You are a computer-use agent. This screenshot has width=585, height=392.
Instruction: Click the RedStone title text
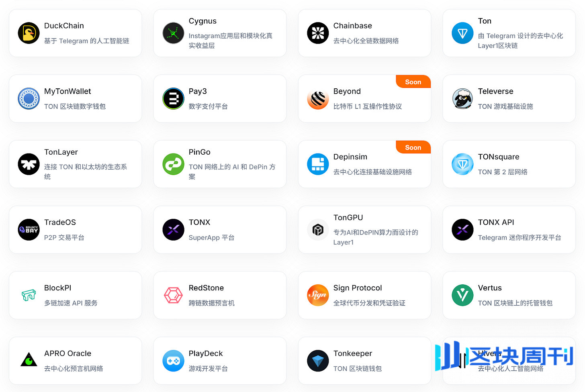(206, 288)
